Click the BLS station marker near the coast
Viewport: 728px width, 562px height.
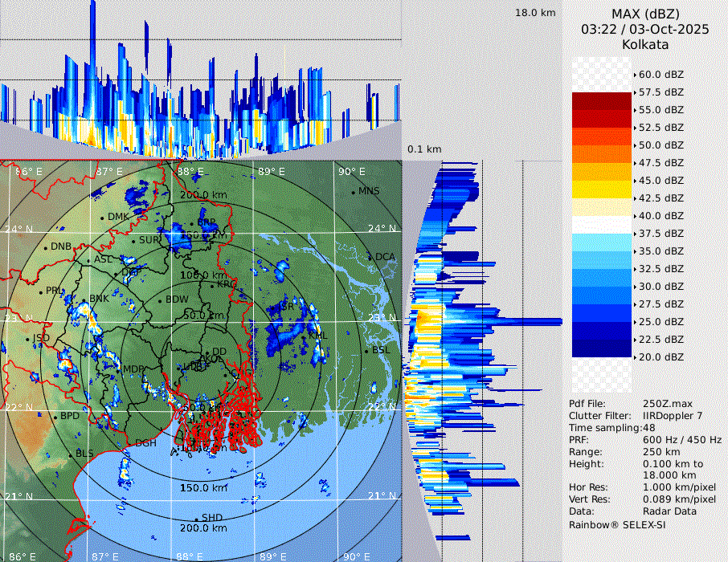pyautogui.click(x=70, y=454)
